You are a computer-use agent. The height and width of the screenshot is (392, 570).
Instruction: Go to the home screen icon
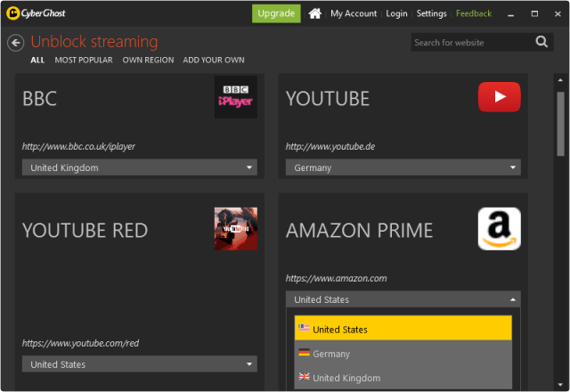314,13
